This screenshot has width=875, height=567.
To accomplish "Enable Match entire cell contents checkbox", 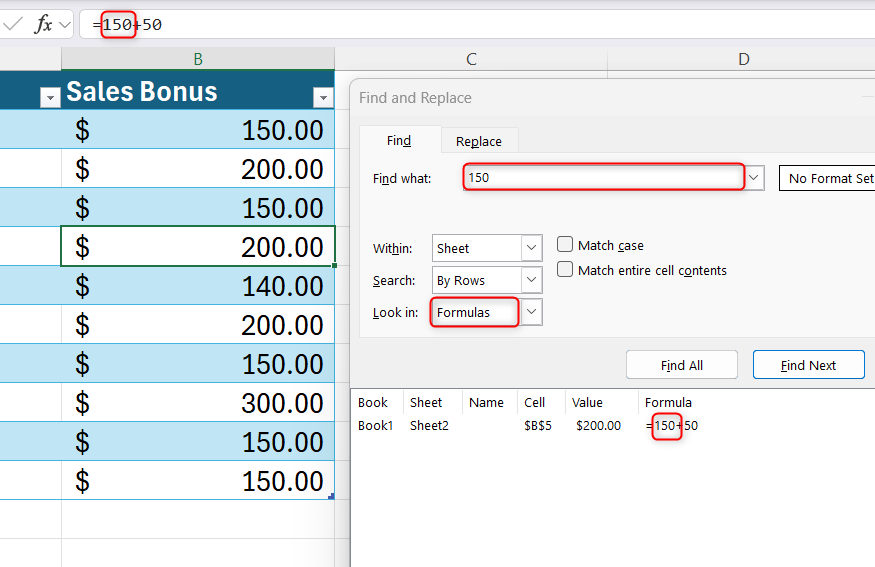I will click(x=565, y=270).
